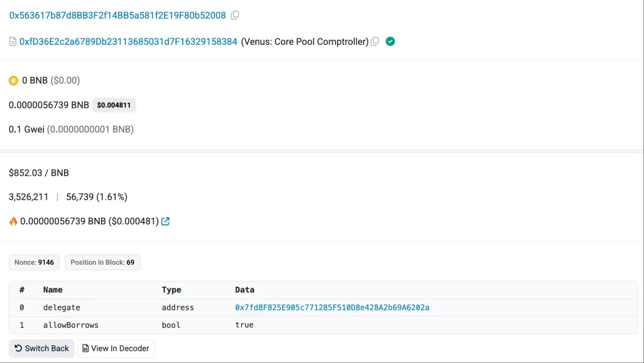Viewport: 644px width, 363px height.
Task: Click the Position In Block: 69 badge
Action: [102, 262]
